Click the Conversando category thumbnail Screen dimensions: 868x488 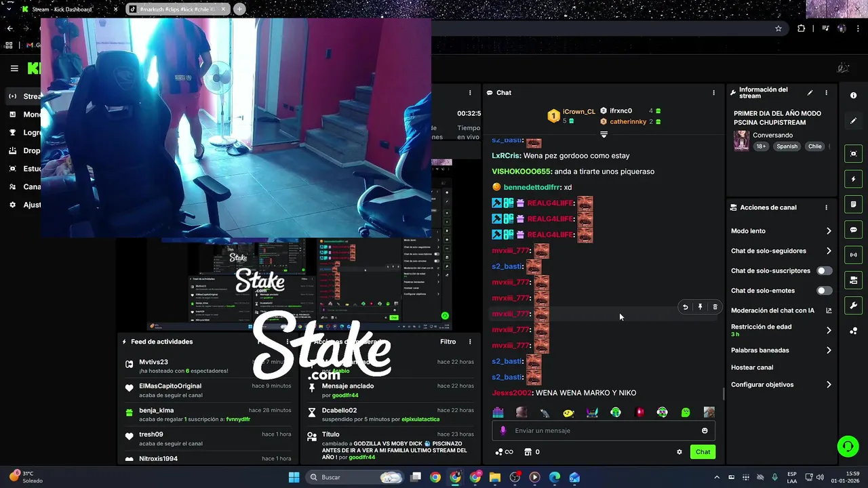click(741, 141)
